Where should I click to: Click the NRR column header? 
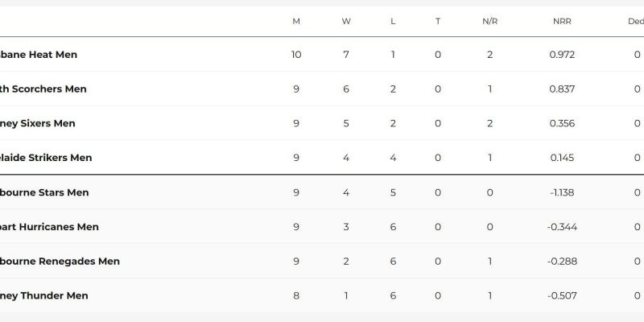pos(562,21)
